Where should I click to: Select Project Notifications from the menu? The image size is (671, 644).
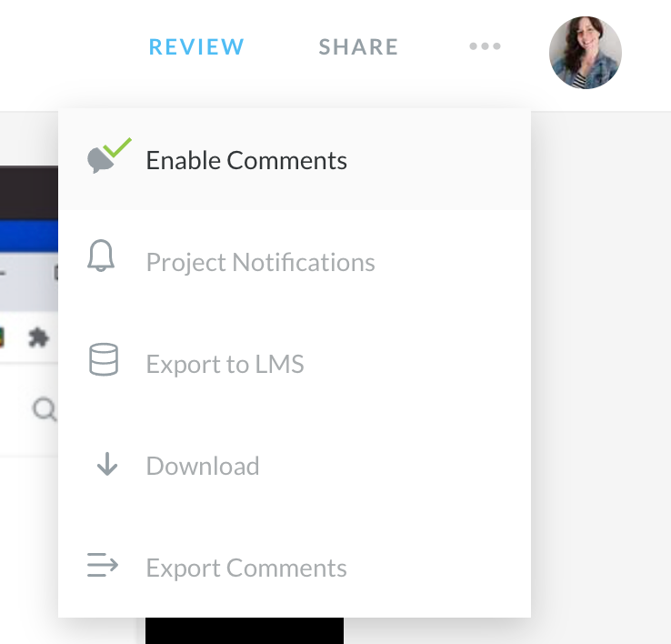[260, 263]
